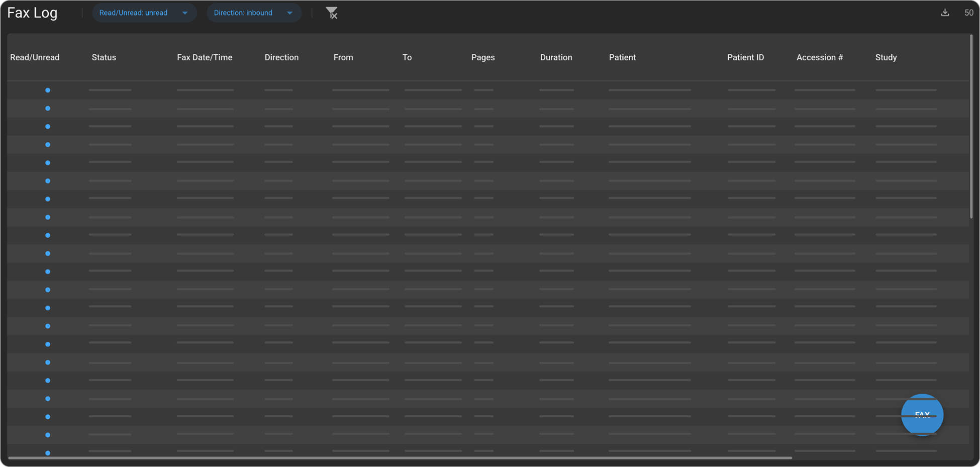Click the Read/Unread column header
This screenshot has height=467, width=980.
click(x=35, y=57)
